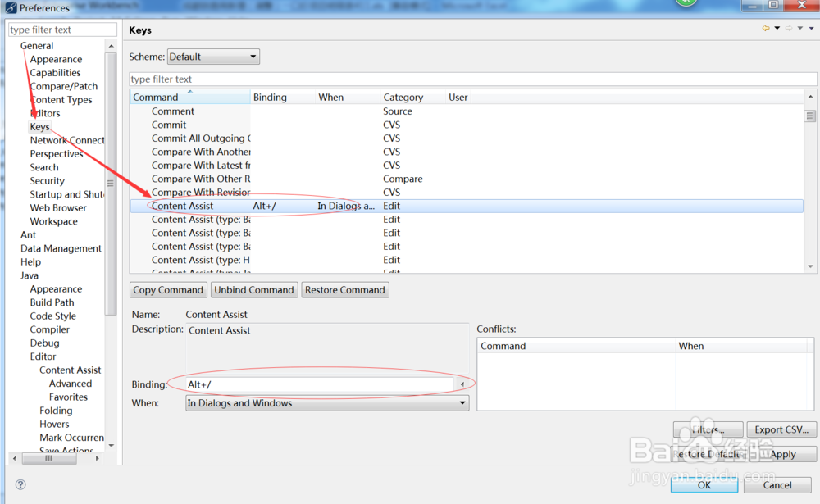The image size is (820, 504).
Task: Click the Preferences window title icon
Action: (x=11, y=7)
